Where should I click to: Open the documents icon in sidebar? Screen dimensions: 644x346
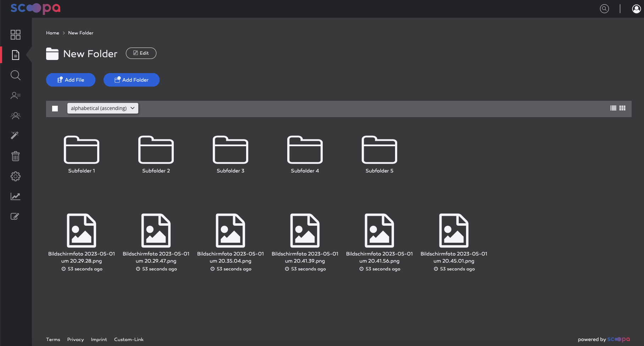(16, 55)
